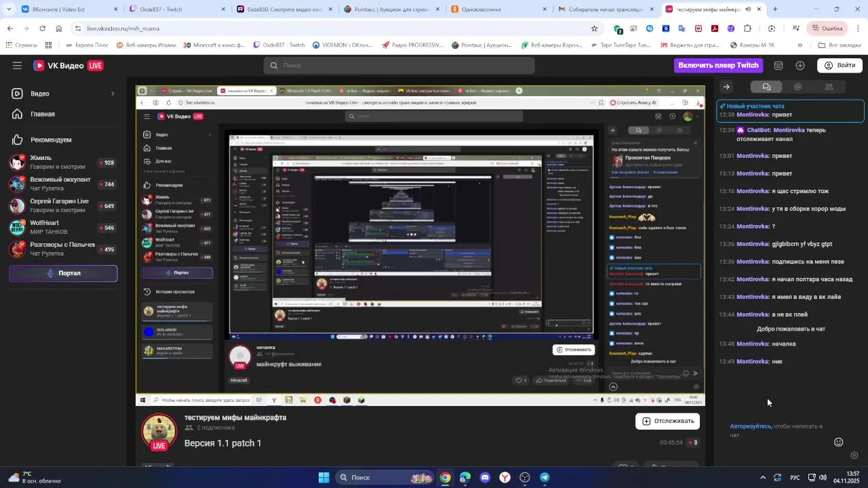Click the ChatBot name in chat

tap(758, 130)
